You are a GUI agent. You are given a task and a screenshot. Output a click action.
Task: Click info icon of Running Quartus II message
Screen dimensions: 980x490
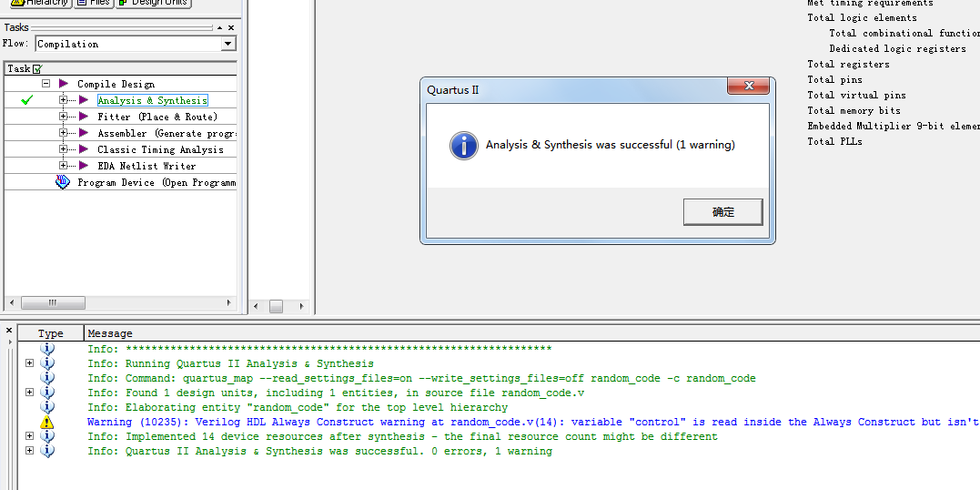[47, 363]
